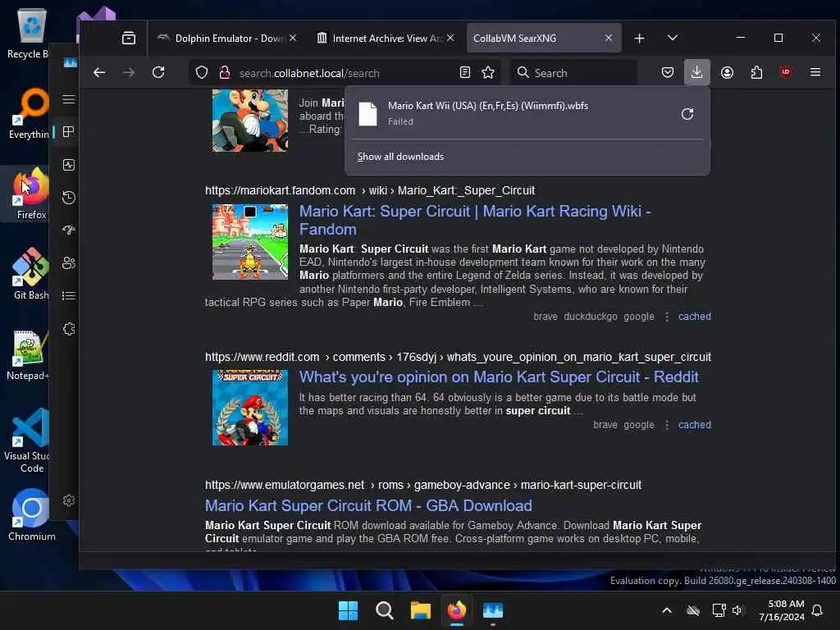Open more options dots for Reddit result
Screen dimensions: 840x630
coord(666,425)
